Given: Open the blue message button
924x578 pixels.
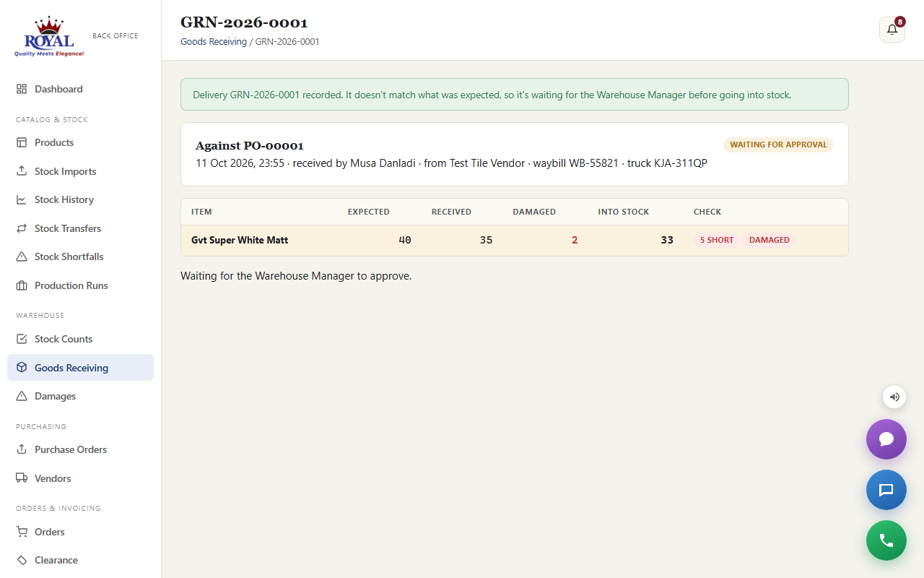Looking at the screenshot, I should pyautogui.click(x=886, y=490).
